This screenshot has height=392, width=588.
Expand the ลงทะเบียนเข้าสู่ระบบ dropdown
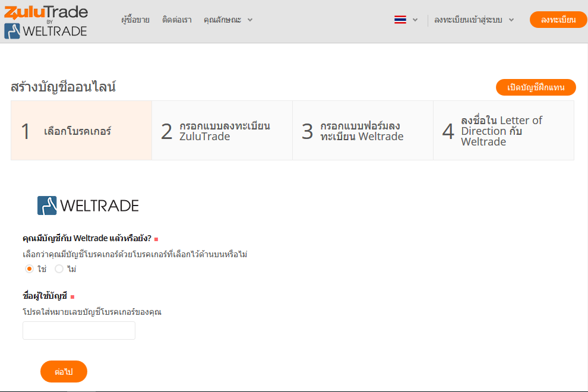(x=474, y=20)
